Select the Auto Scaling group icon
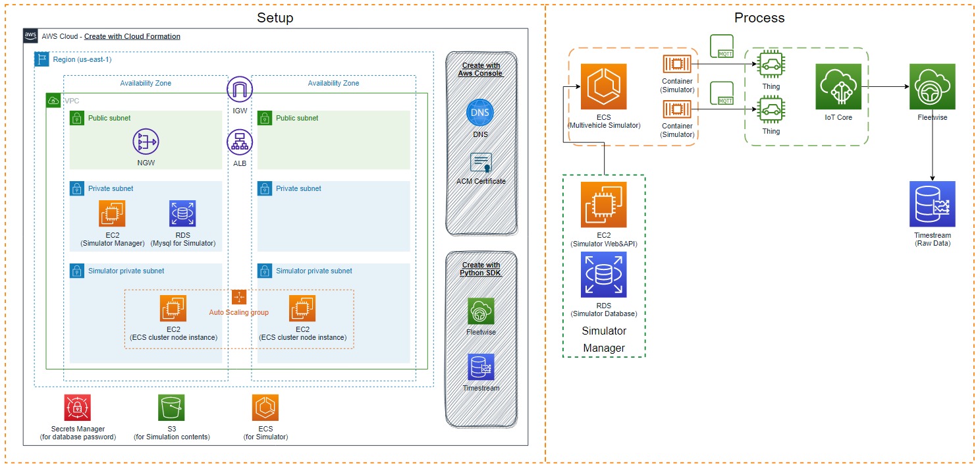This screenshot has height=465, width=980. (239, 297)
